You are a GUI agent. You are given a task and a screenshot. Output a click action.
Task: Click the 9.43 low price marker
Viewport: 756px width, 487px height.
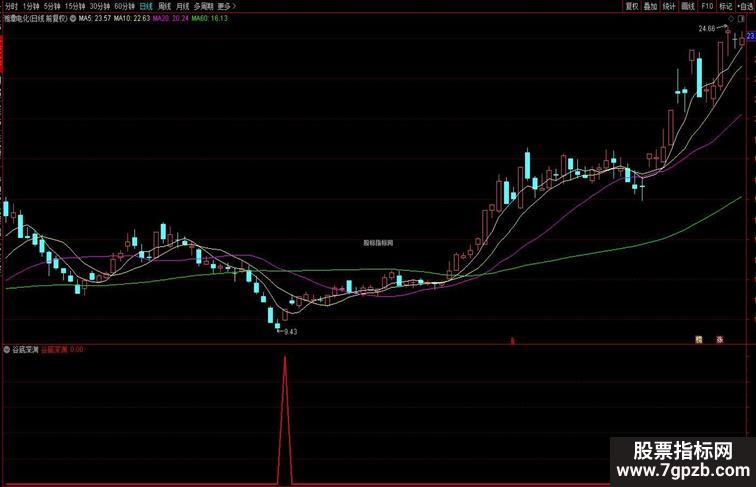click(x=291, y=332)
